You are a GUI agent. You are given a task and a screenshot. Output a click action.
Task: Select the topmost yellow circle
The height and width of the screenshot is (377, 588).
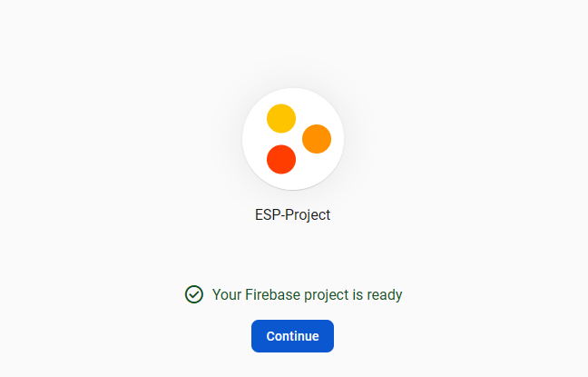pyautogui.click(x=281, y=119)
